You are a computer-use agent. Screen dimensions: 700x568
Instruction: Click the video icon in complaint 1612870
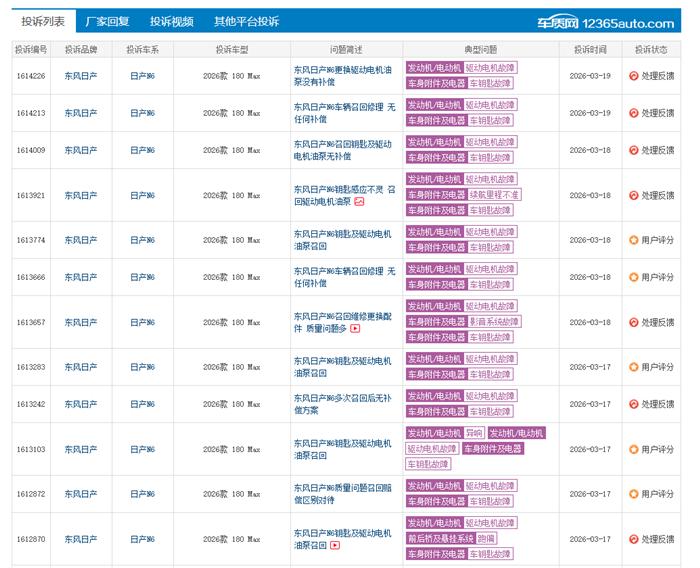pos(335,545)
